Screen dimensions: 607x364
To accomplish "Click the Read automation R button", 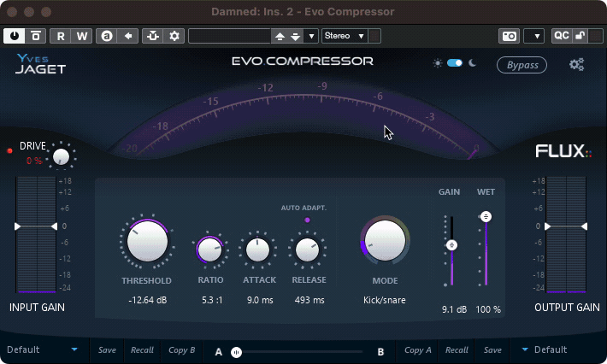I will point(61,36).
